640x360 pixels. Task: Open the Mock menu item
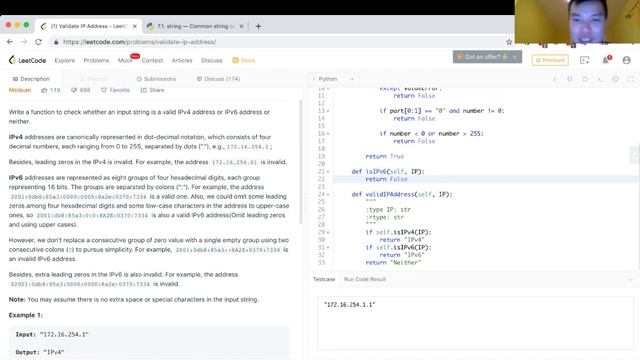tap(125, 60)
